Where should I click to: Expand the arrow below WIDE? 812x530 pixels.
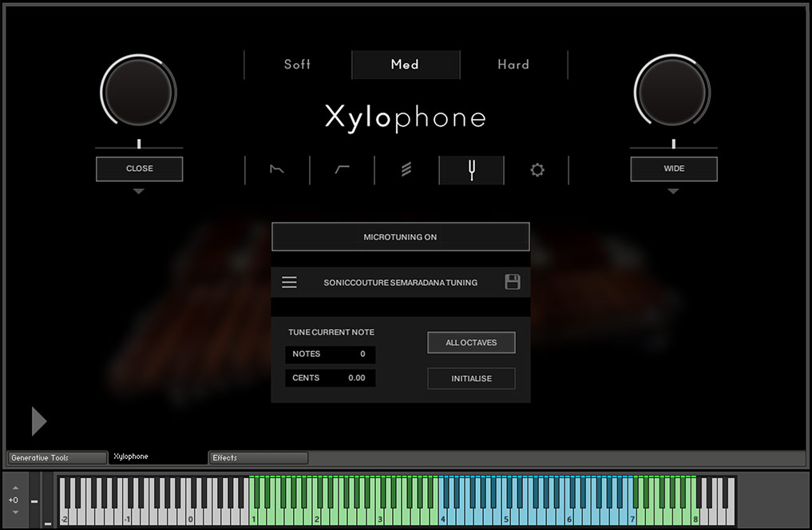pos(673,192)
